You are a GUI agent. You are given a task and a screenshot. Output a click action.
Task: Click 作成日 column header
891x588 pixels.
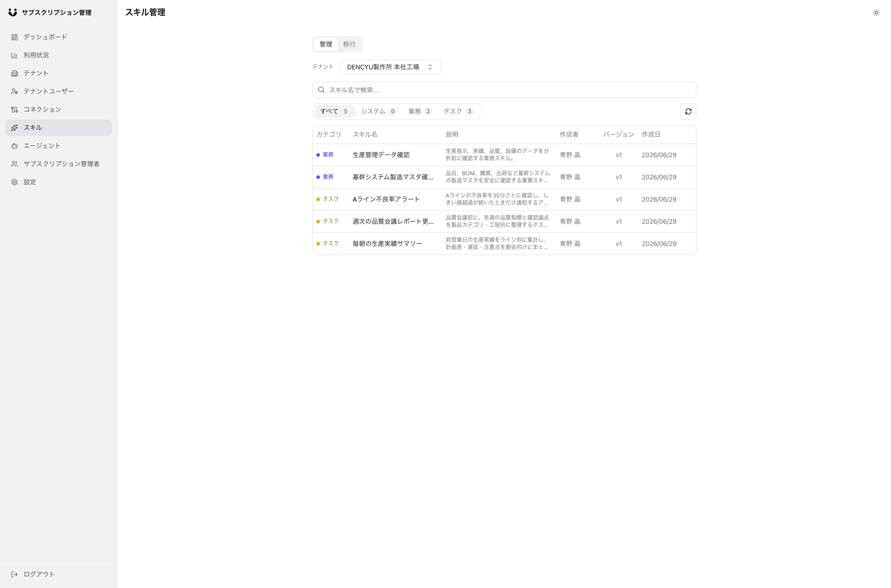point(651,135)
